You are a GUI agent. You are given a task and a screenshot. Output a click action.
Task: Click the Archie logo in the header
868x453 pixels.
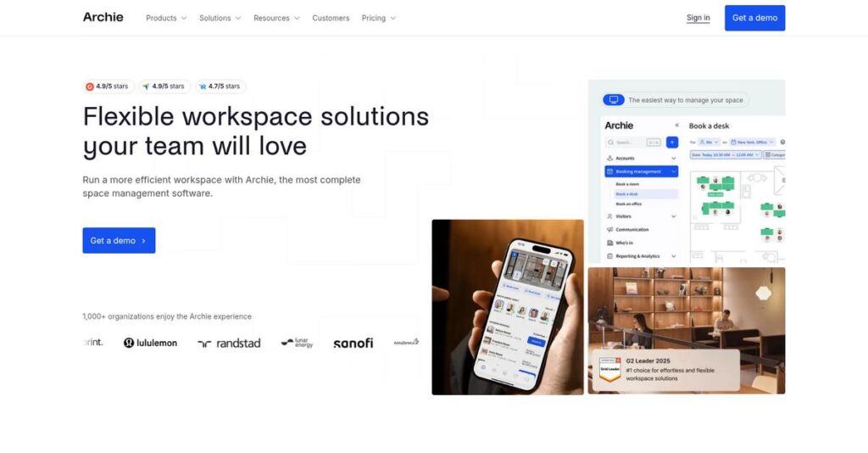tap(103, 17)
